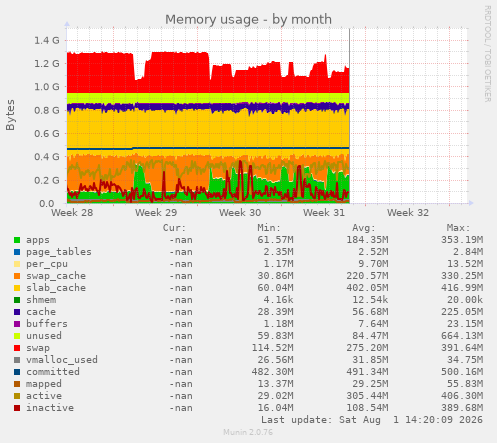Click the vmalloc_used gray legend swatch
Screen dimensions: 497x443
17,360
